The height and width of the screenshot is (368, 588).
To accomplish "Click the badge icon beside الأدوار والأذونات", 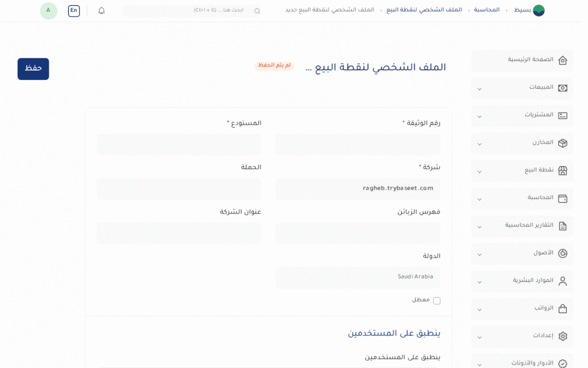I will pyautogui.click(x=563, y=363).
